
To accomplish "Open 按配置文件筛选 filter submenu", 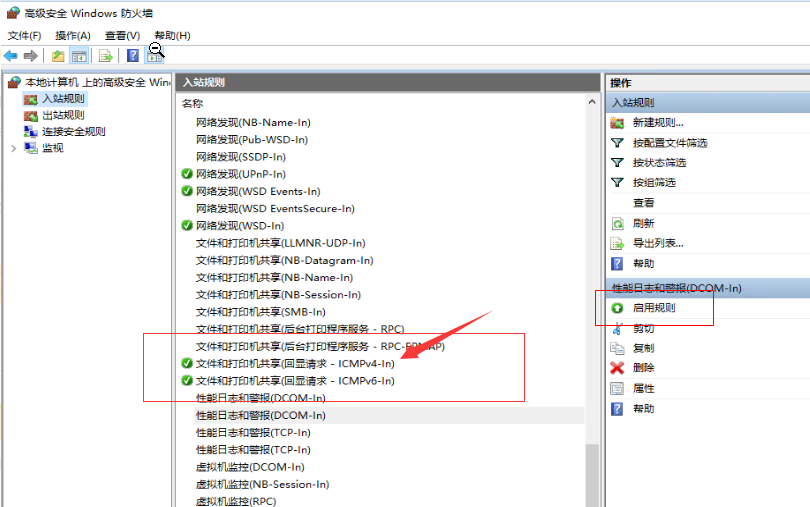I will [669, 143].
